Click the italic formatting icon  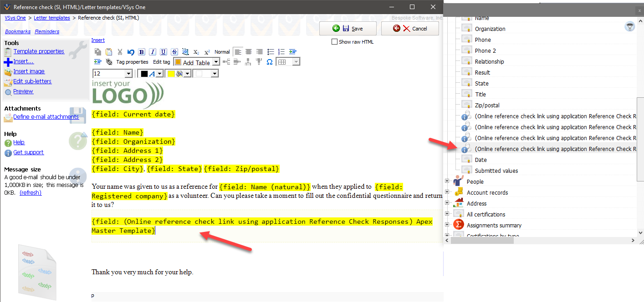coord(153,52)
